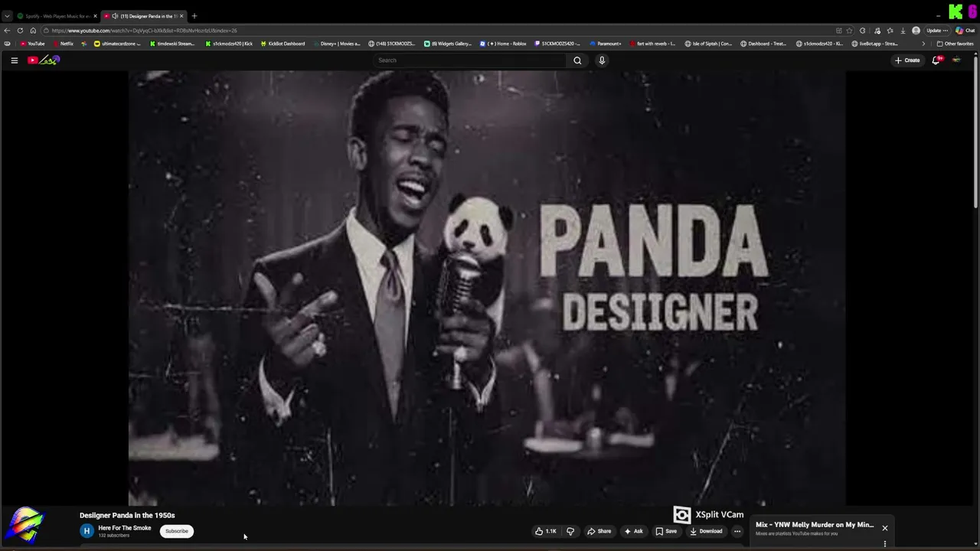Open the YouTube account avatar menu
The width and height of the screenshot is (980, 551).
[956, 60]
